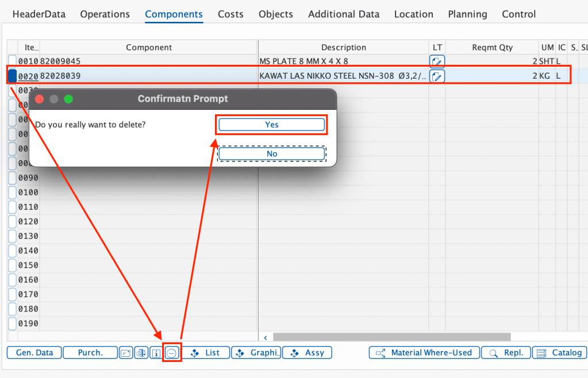588x378 pixels.
Task: Switch to the Operations tab
Action: click(105, 14)
